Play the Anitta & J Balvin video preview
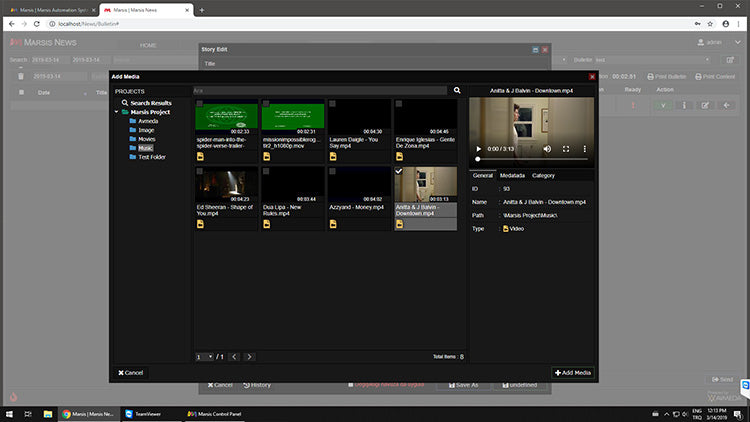The image size is (750, 422). click(478, 149)
